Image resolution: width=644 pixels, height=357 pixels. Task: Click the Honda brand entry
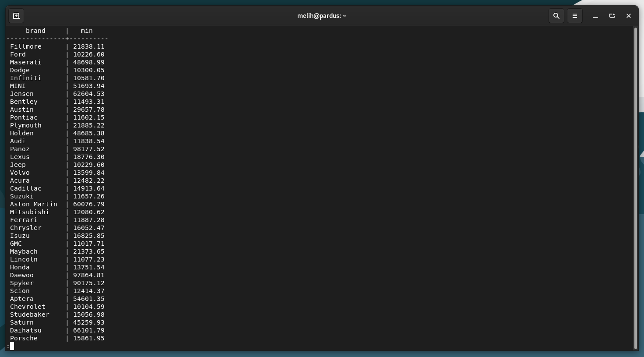coord(20,267)
